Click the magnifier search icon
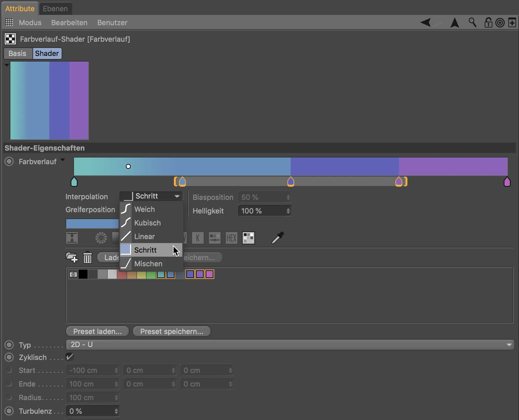The image size is (519, 420). (x=473, y=22)
